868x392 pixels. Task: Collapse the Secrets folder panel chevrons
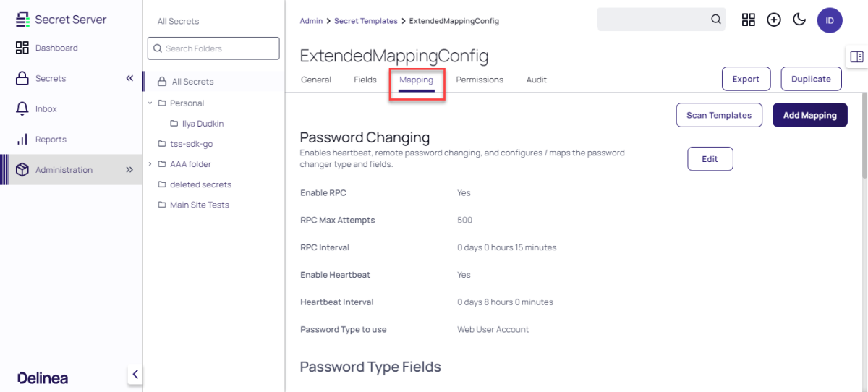(x=129, y=78)
